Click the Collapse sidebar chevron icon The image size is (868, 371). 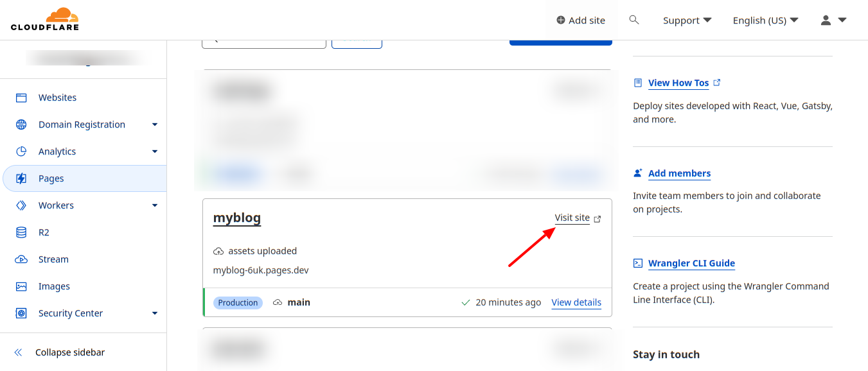coord(19,352)
